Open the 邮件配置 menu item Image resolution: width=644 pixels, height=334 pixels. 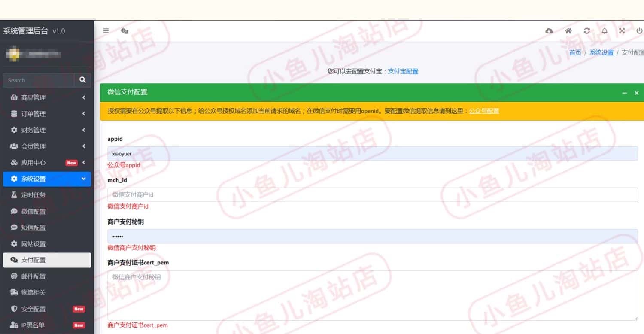point(47,276)
